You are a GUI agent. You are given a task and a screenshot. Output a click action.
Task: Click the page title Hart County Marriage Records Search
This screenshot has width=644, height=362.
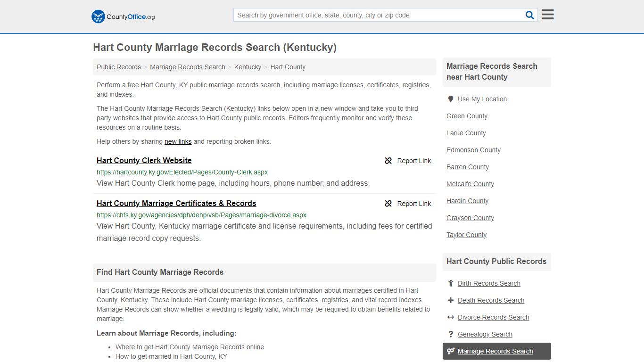click(x=215, y=47)
